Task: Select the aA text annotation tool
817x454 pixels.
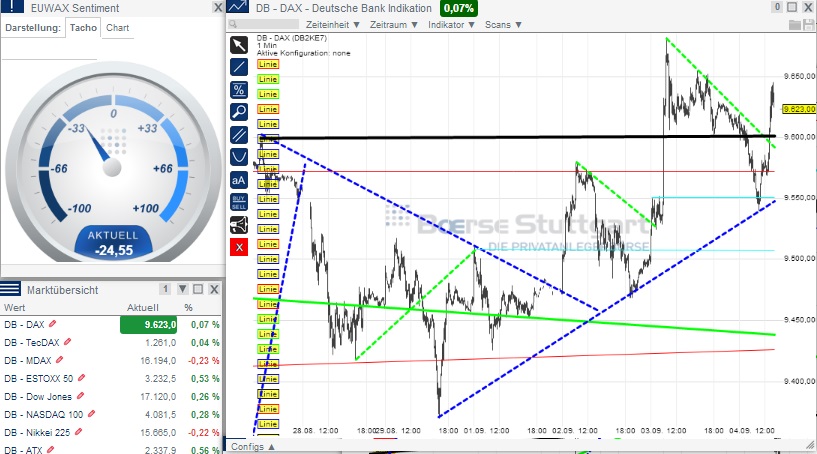Action: click(239, 180)
